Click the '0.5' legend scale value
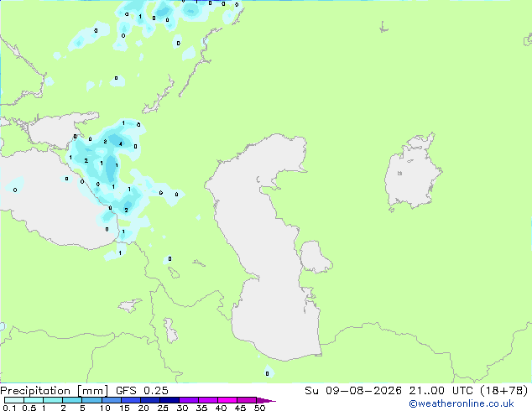 29,408
